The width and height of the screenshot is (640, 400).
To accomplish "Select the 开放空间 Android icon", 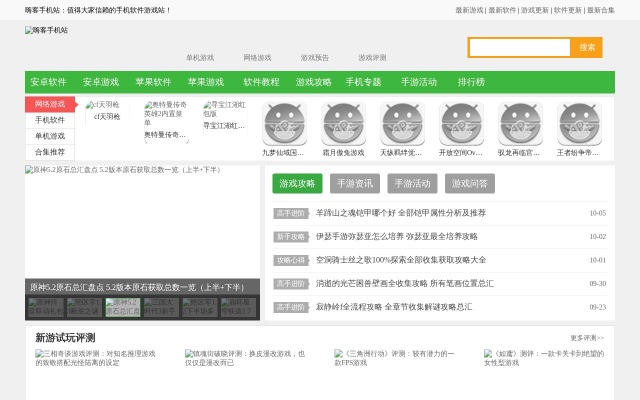I will tap(461, 124).
